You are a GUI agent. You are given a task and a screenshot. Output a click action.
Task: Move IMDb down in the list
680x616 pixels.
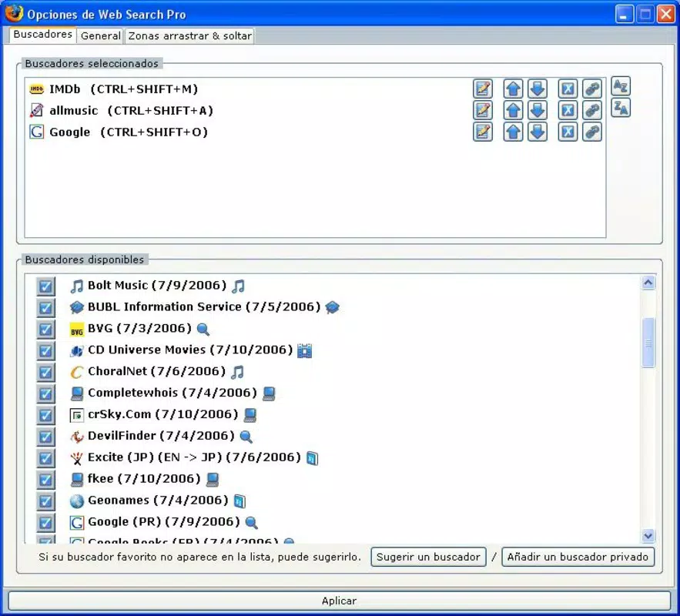tap(538, 89)
